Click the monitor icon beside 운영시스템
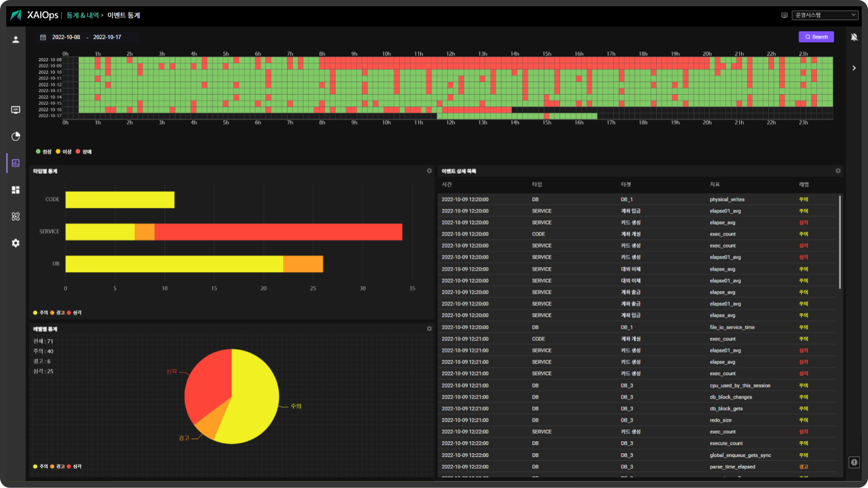Screen dimensions: 868x488 point(785,15)
